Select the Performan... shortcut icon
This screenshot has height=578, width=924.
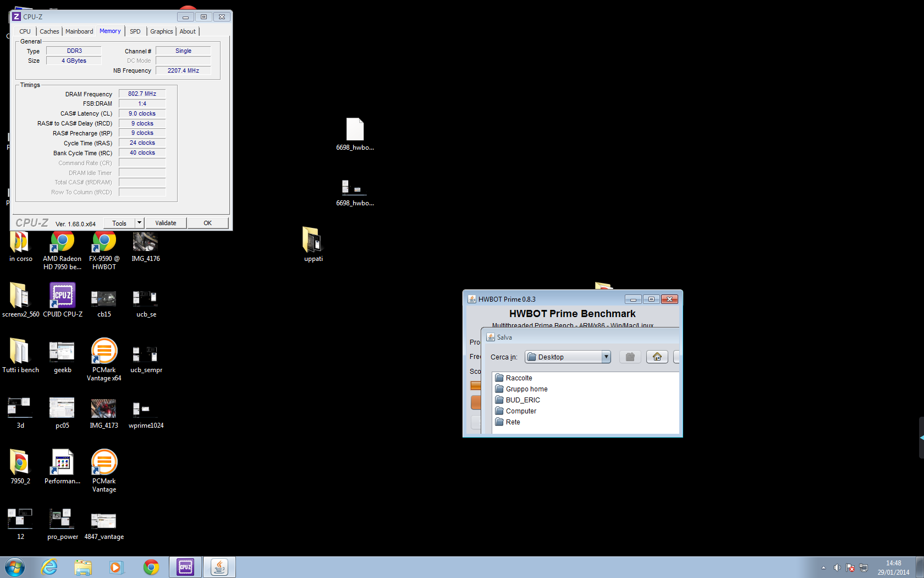click(x=62, y=466)
